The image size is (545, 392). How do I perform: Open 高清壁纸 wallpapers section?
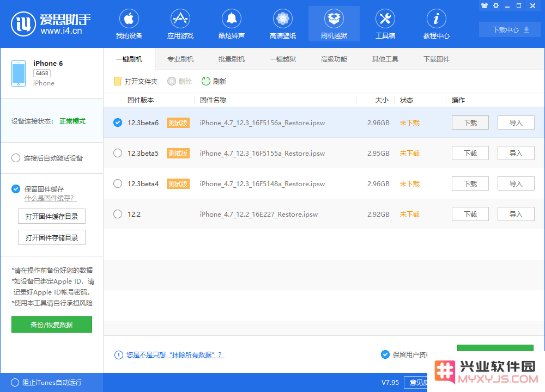282,24
